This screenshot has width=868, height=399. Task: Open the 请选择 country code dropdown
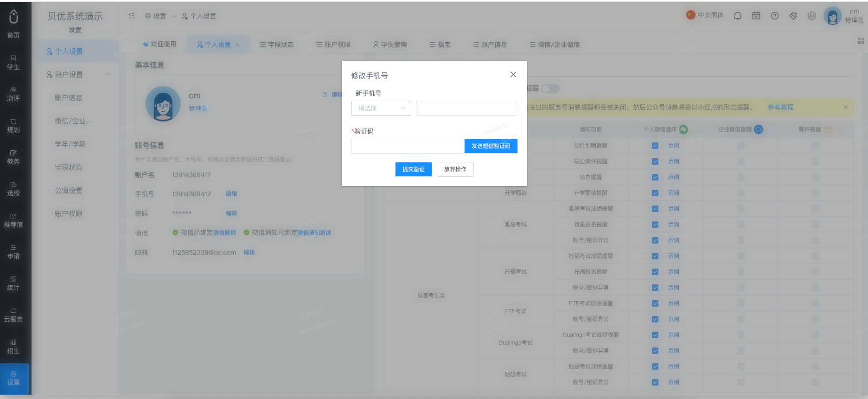[381, 108]
